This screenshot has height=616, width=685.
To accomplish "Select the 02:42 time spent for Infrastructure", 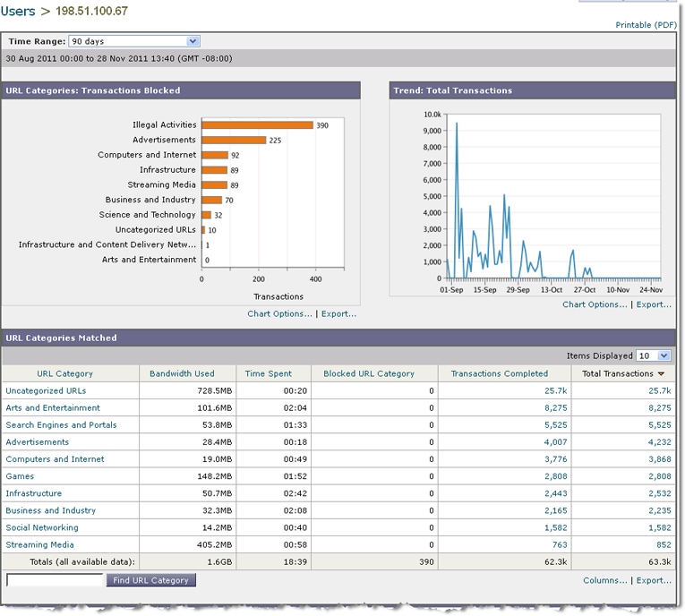I will pyautogui.click(x=295, y=493).
